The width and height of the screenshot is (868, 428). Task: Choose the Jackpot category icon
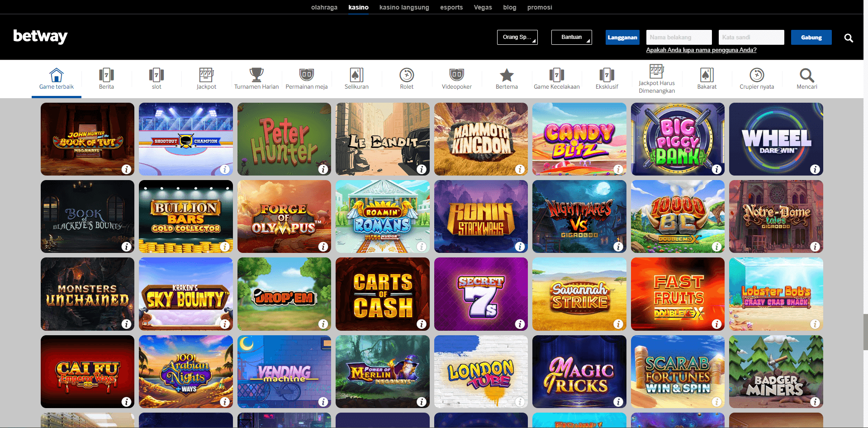[x=206, y=75]
